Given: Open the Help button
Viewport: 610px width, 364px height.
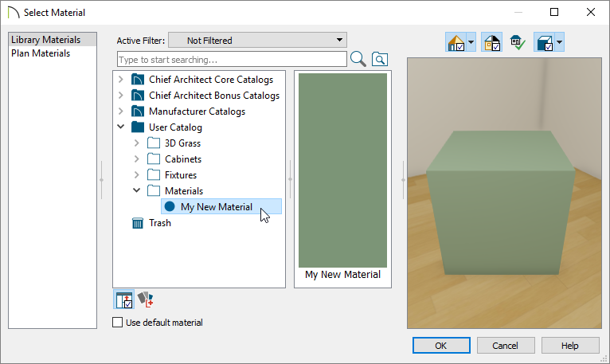Looking at the screenshot, I should (570, 346).
